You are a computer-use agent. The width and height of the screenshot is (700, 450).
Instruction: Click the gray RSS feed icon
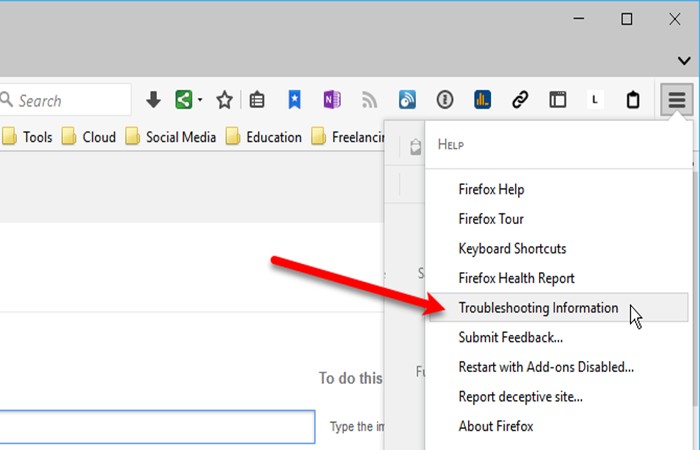tap(370, 100)
